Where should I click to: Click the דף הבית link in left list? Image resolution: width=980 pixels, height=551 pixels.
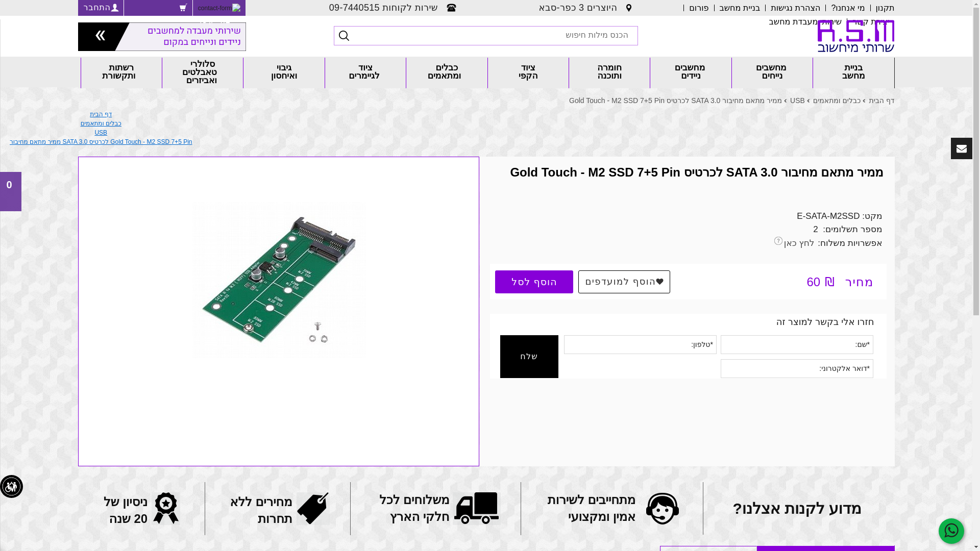[x=101, y=114]
